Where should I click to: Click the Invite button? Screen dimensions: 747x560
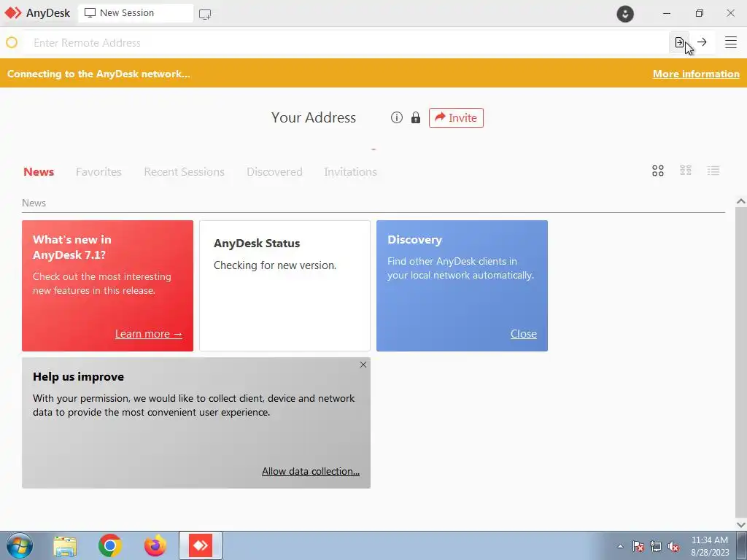click(x=456, y=117)
